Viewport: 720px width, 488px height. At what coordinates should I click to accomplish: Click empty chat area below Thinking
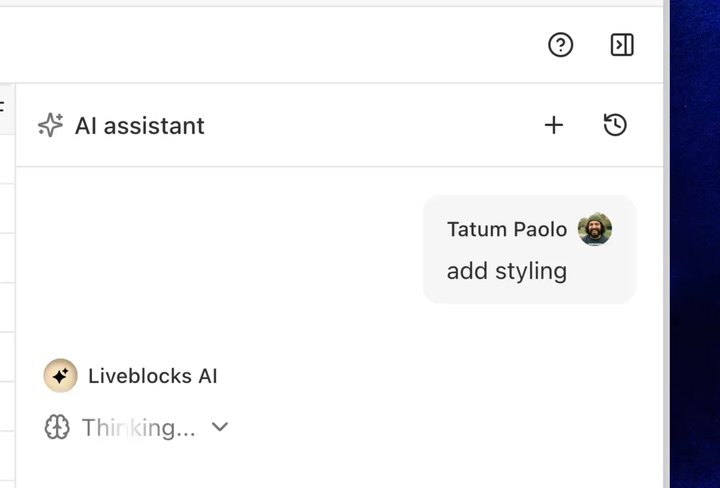[x=340, y=466]
